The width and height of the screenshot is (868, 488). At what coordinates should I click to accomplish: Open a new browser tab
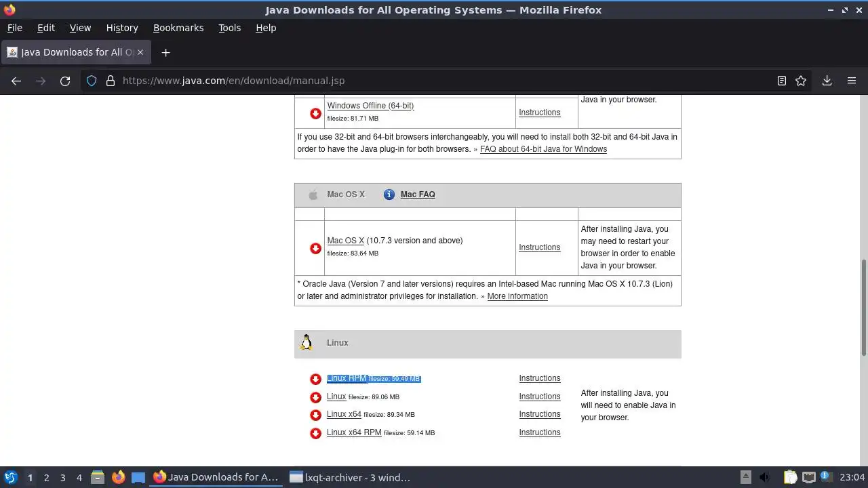(165, 52)
